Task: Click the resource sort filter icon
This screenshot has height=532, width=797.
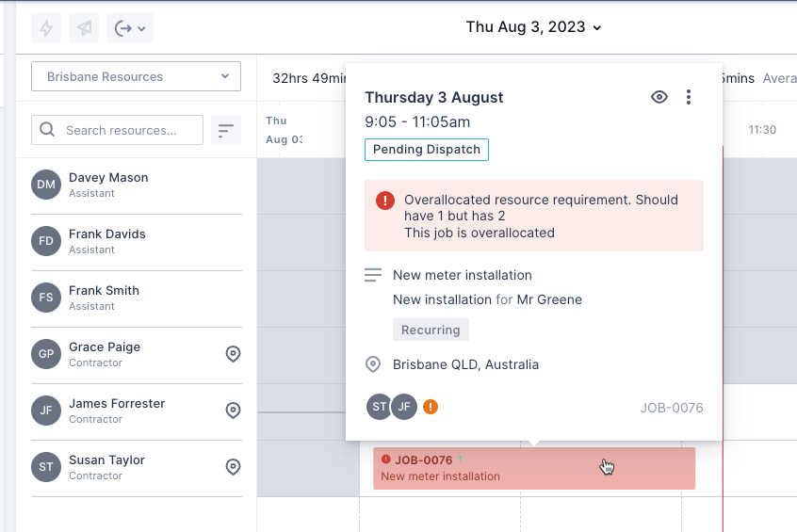Action: tap(225, 130)
